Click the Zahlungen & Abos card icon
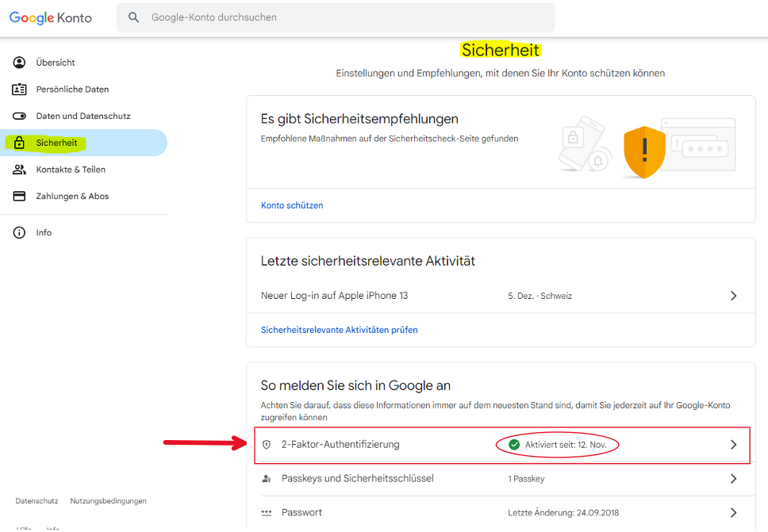This screenshot has width=768, height=532. pos(19,197)
